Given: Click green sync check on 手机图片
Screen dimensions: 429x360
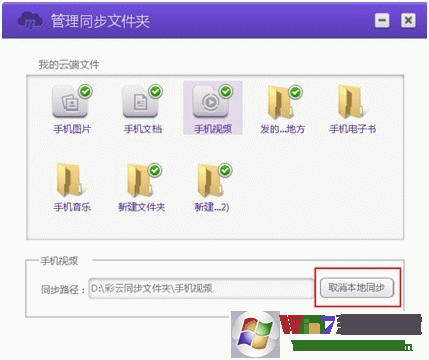Looking at the screenshot, I should click(x=85, y=91).
